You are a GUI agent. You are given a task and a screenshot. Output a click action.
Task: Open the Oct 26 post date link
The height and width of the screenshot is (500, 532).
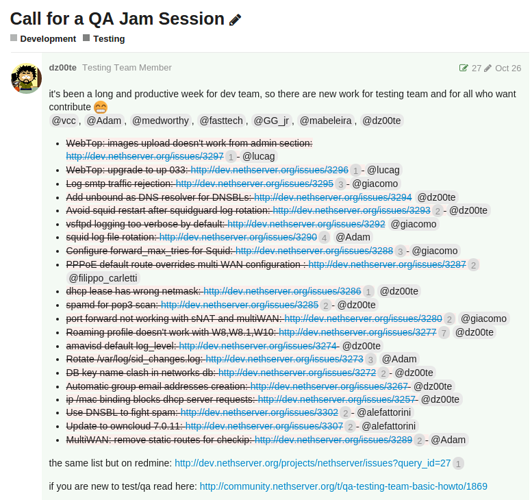click(x=508, y=68)
